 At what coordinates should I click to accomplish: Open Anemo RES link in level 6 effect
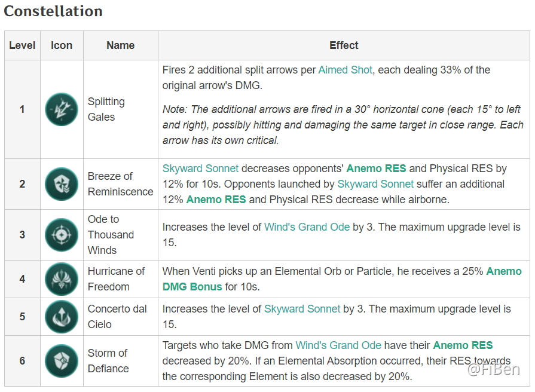tap(463, 345)
